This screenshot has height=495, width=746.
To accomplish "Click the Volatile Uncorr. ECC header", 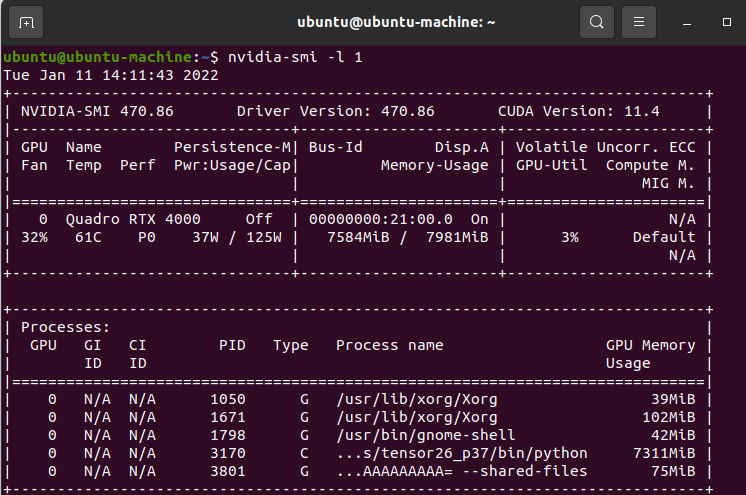I will 606,148.
